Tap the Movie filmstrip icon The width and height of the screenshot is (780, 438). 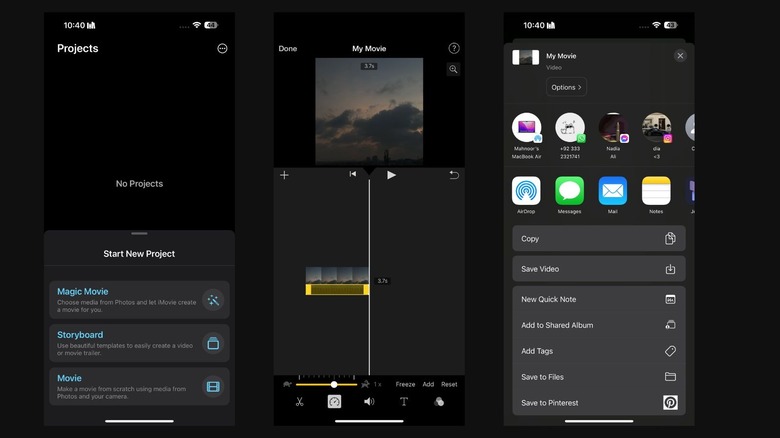[x=213, y=387]
